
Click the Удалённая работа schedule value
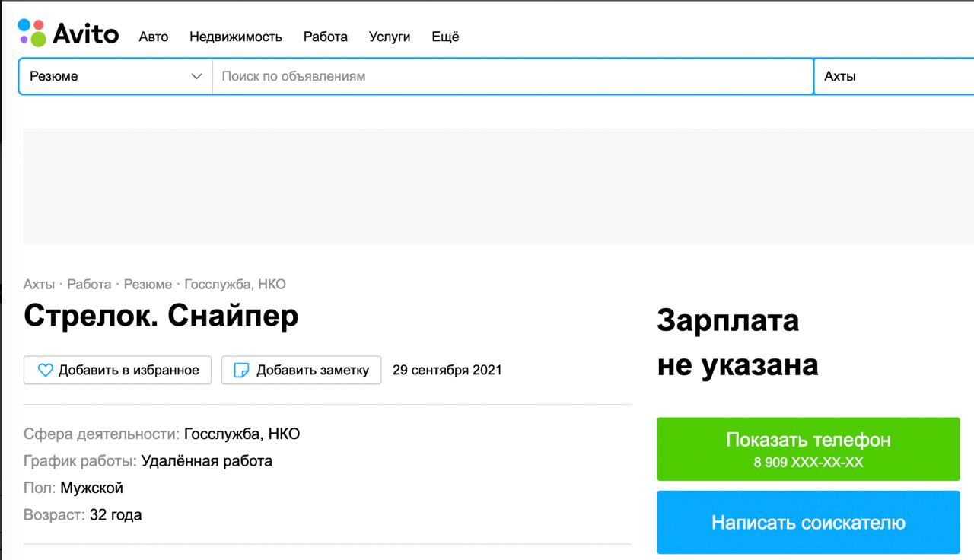pos(207,461)
